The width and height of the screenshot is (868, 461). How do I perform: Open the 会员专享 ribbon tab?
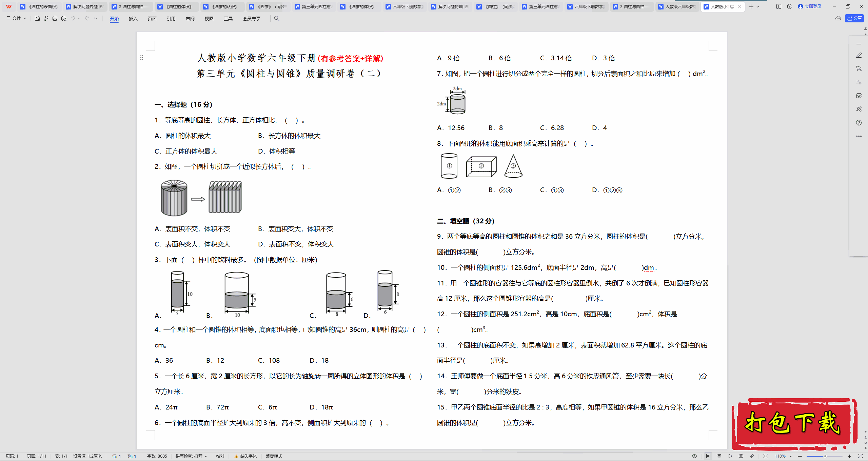(252, 19)
